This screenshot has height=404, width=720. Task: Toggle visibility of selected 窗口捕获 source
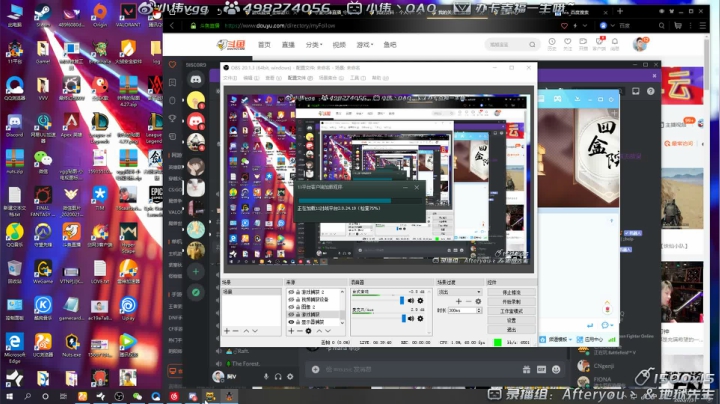click(291, 314)
